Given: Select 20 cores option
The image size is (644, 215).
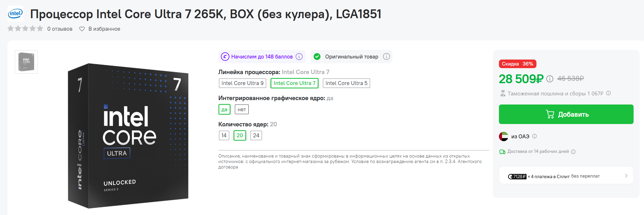Looking at the screenshot, I should coord(240,135).
